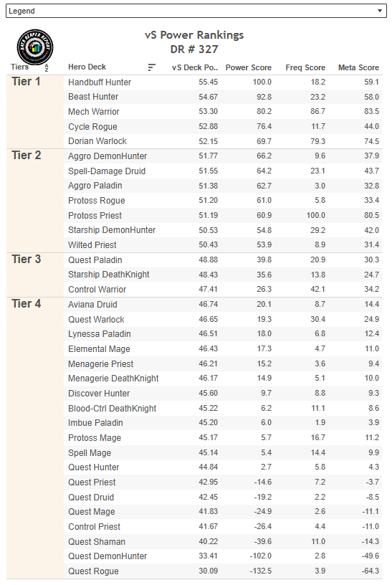Select the Power Score column header
The height and width of the screenshot is (585, 392).
[x=249, y=67]
